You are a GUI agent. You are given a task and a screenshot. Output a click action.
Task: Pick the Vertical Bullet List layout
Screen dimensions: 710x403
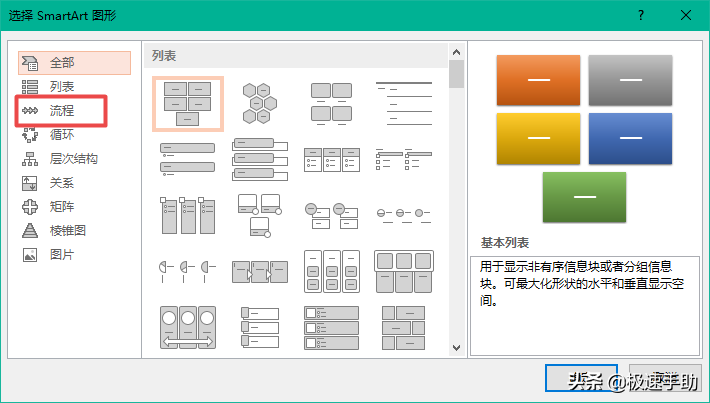pos(187,159)
